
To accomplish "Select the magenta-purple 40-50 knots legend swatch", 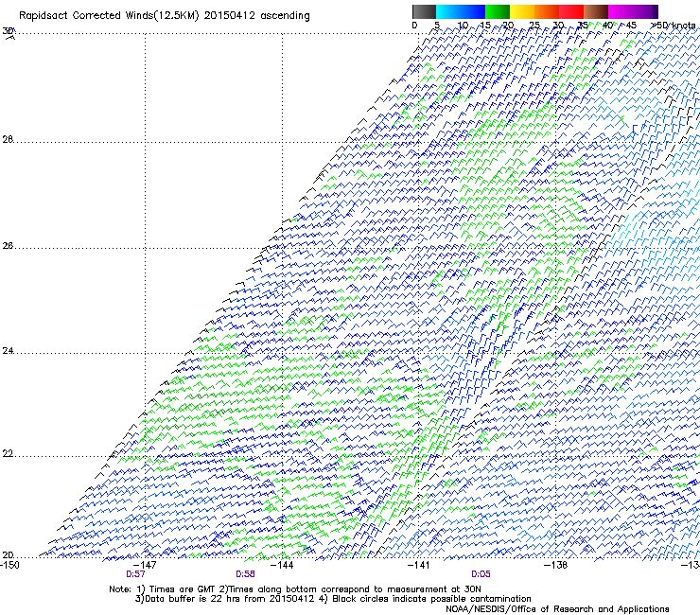I will click(633, 11).
